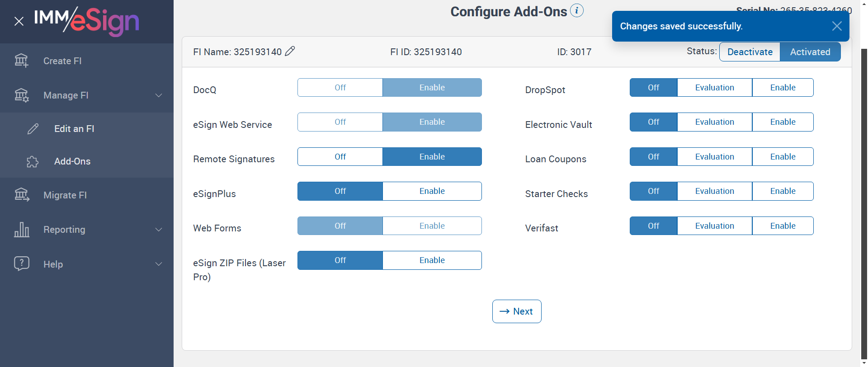868x367 pixels.
Task: Click the Manage FI bank gear icon
Action: (x=21, y=95)
